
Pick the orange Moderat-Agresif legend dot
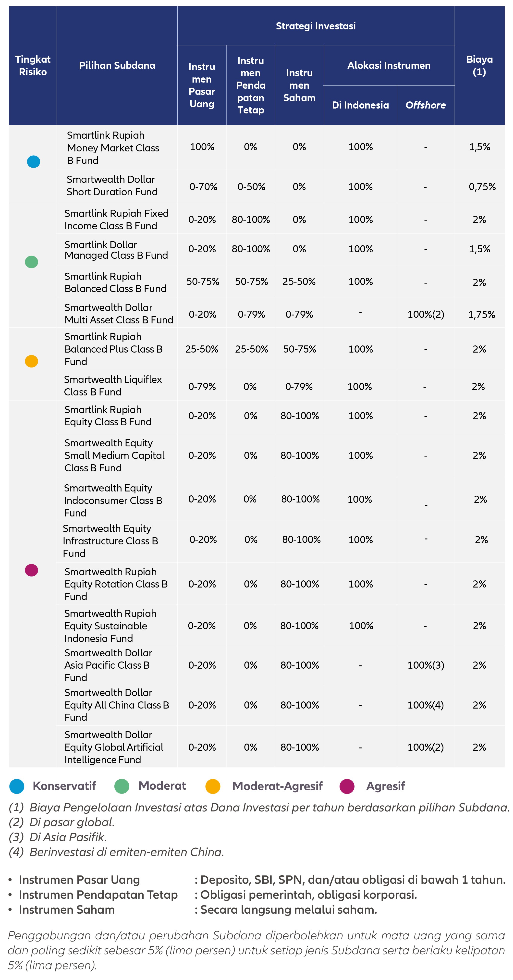click(213, 786)
